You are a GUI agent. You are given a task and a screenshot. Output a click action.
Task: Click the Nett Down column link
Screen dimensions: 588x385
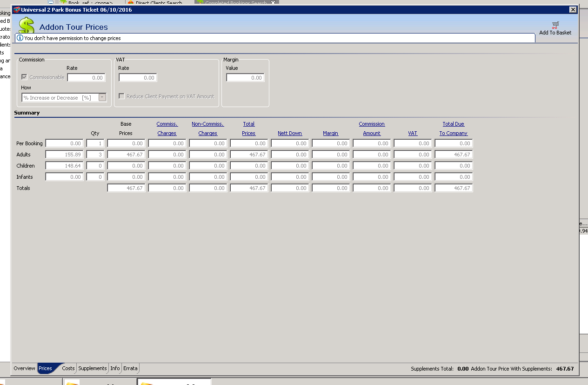point(290,133)
